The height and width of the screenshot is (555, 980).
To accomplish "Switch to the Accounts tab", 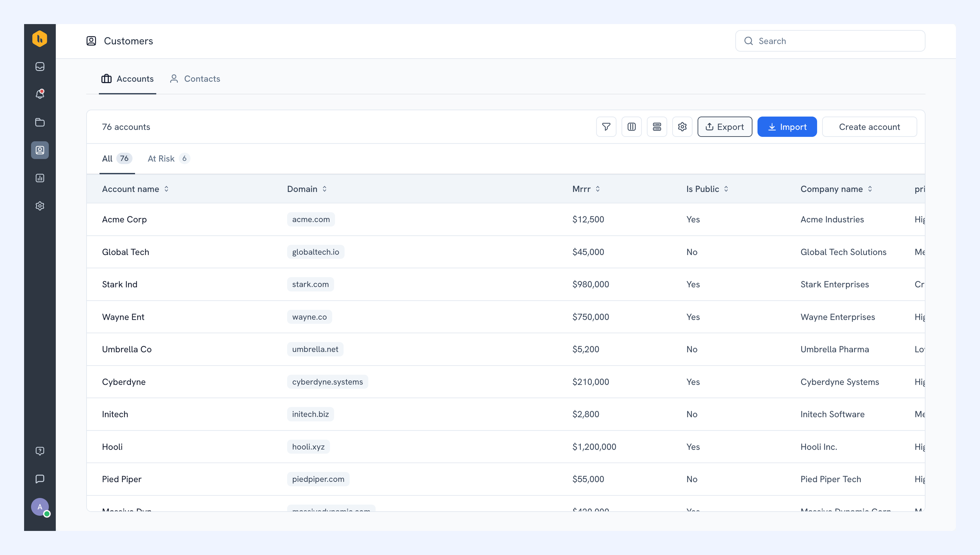I will (127, 79).
